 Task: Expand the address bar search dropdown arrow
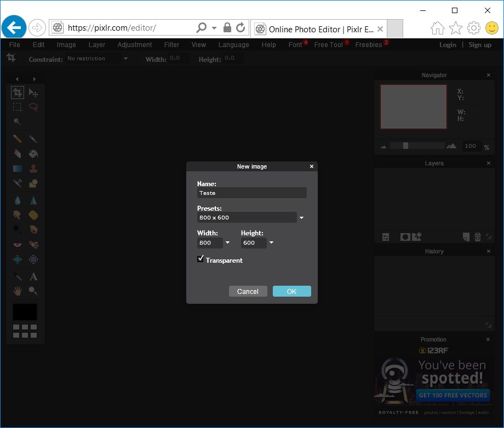click(214, 28)
